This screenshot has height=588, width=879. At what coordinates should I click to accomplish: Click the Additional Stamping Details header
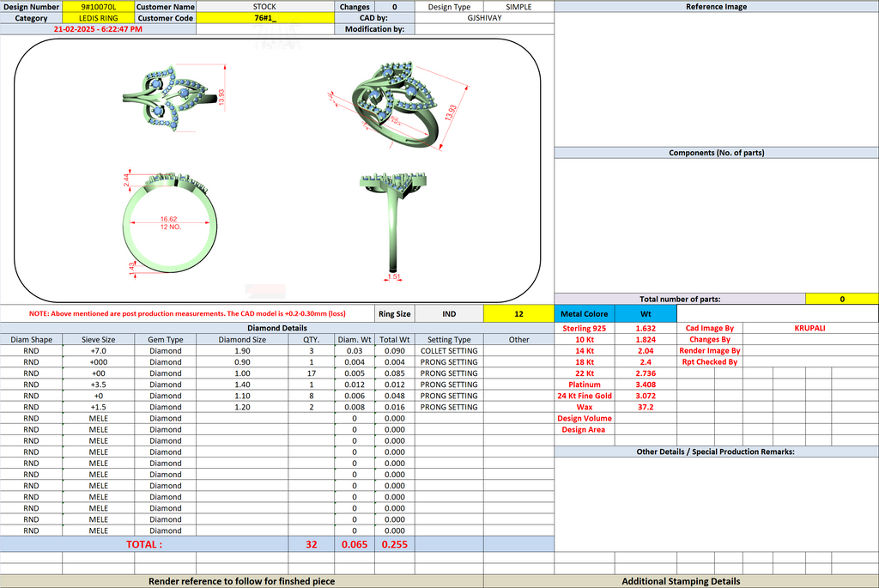click(681, 581)
